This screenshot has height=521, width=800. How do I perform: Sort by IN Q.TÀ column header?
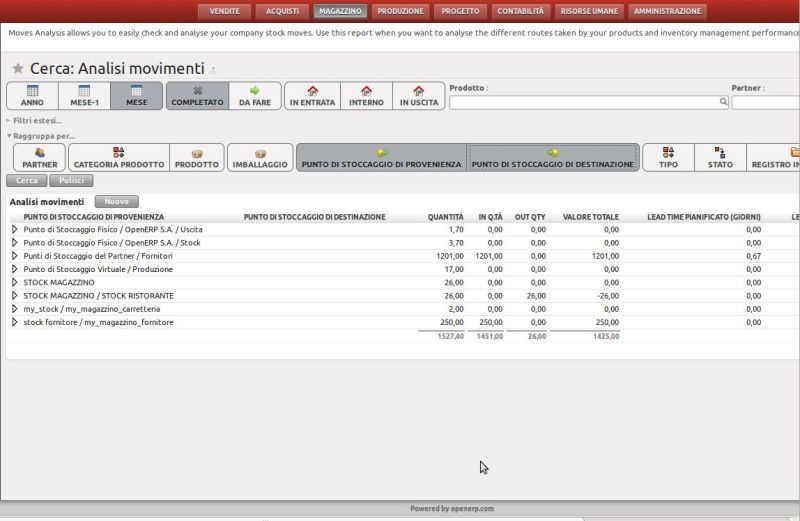490,217
